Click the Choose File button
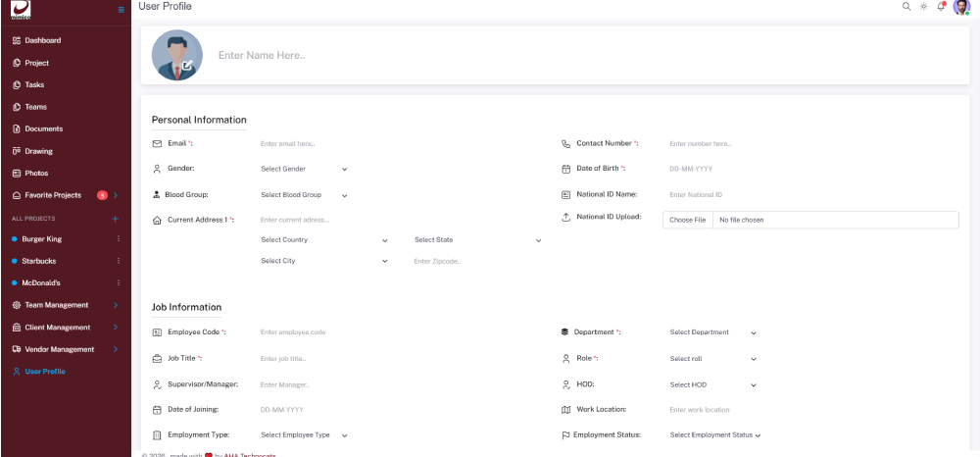Screen dimensions: 980x457 coord(688,220)
